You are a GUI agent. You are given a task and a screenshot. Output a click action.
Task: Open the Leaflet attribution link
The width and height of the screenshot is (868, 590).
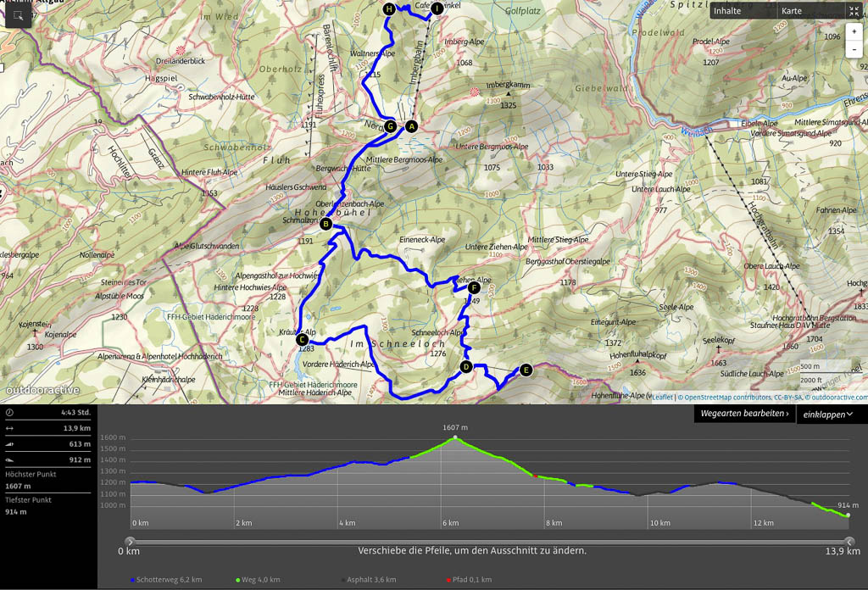coord(661,396)
